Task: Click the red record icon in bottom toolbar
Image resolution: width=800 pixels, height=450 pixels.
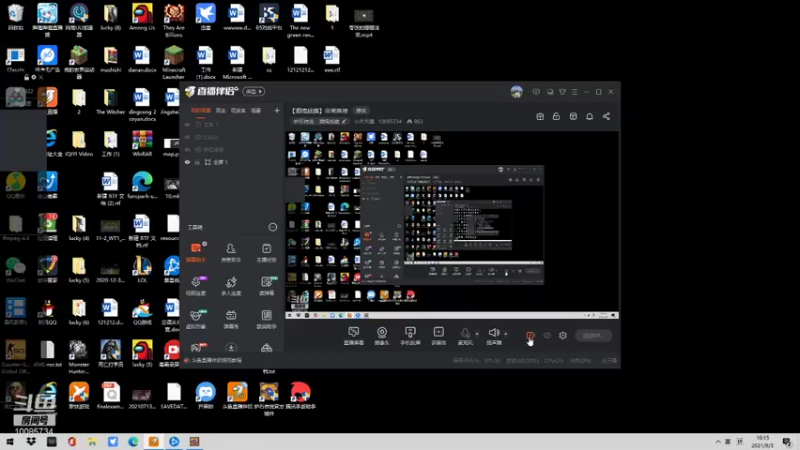Action: [530, 335]
